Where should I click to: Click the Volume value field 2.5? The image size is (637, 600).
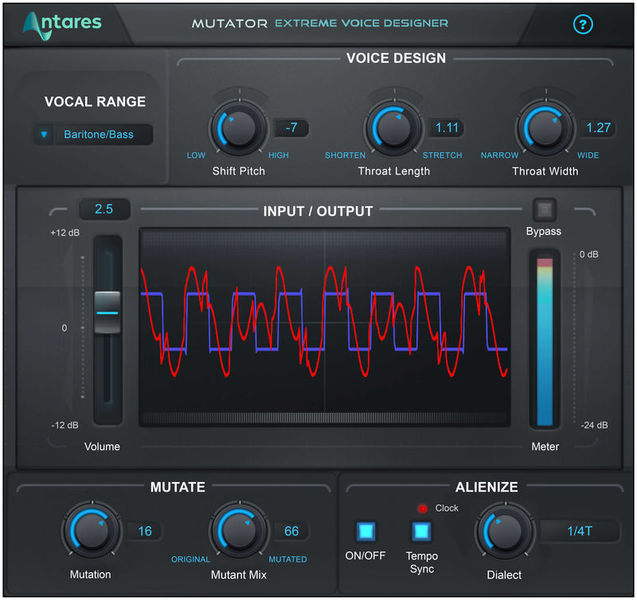(x=104, y=209)
